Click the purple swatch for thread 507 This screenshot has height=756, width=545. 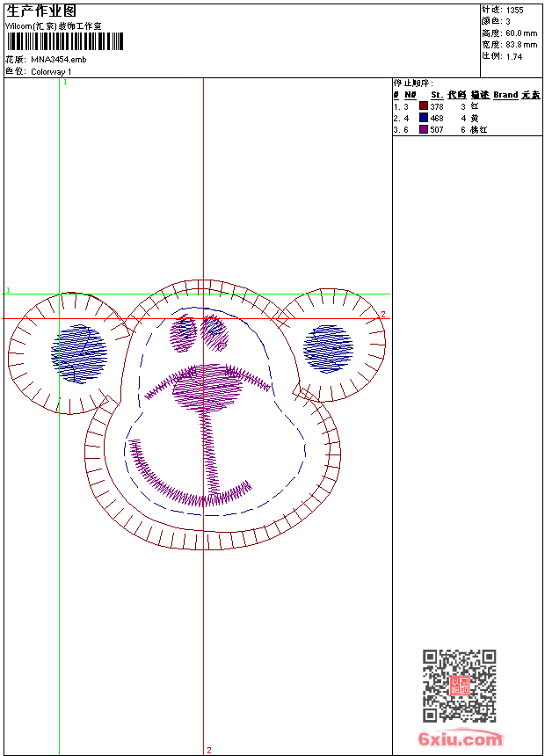(x=424, y=128)
